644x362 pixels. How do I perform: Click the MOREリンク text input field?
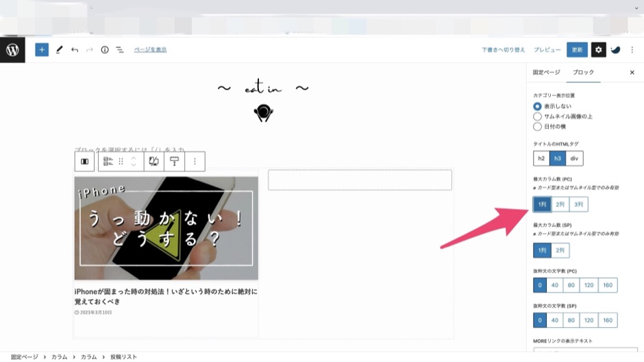(x=585, y=349)
